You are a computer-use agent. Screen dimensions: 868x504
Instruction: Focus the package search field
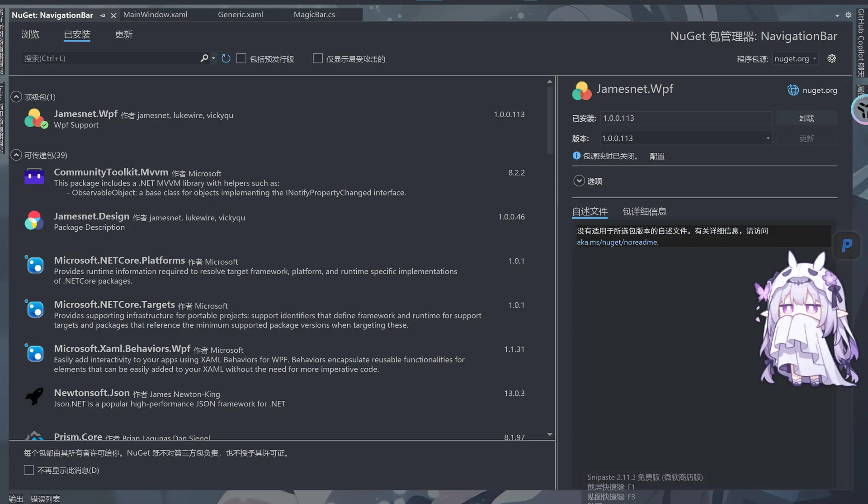[111, 58]
